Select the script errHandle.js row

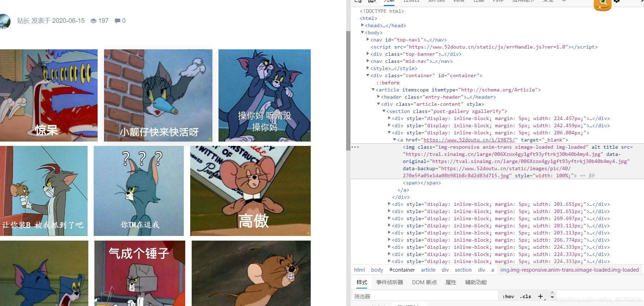pos(484,47)
